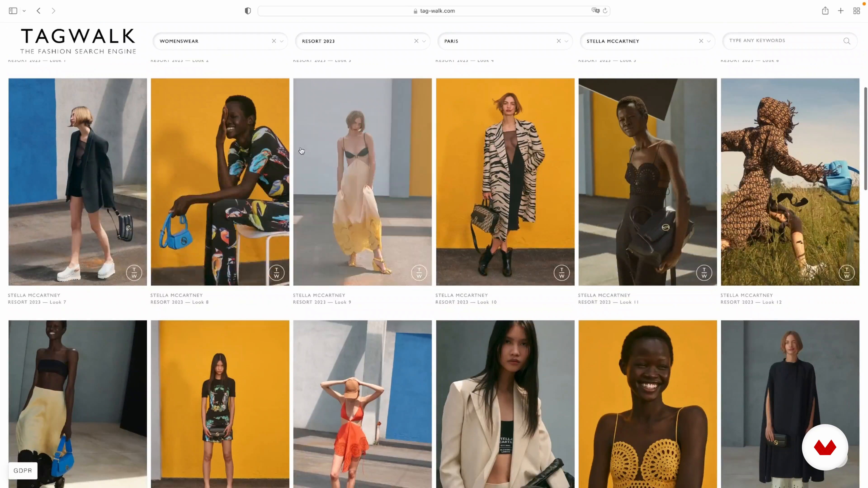Click the red floating logo button

[x=825, y=447]
